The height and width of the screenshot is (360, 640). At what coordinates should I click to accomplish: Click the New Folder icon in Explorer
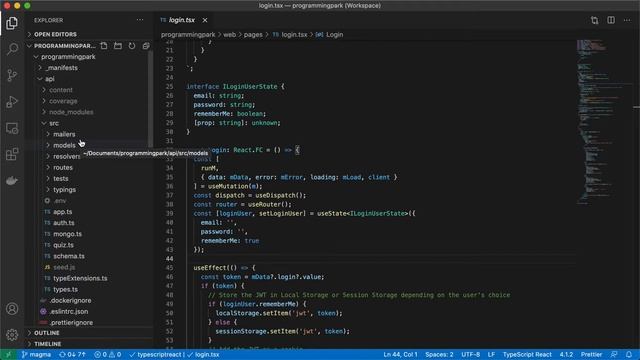point(118,46)
